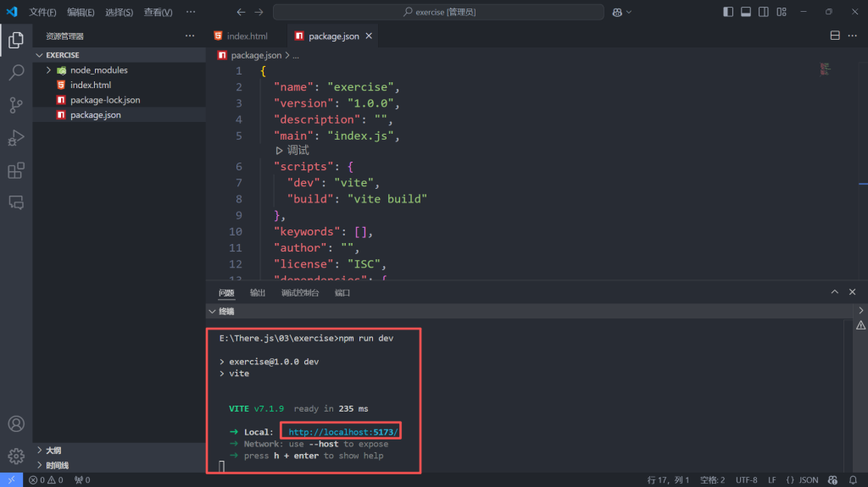Open the Run and Debug view

pos(16,138)
